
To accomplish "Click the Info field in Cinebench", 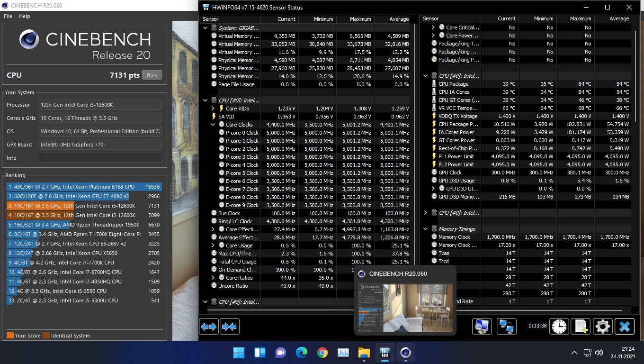I will click(100, 158).
